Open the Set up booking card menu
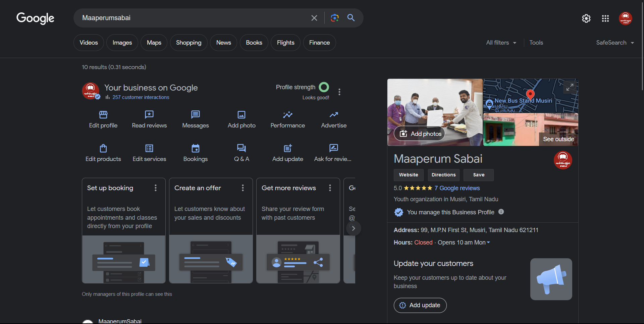Screen dimensions: 644x324 click(x=155, y=188)
